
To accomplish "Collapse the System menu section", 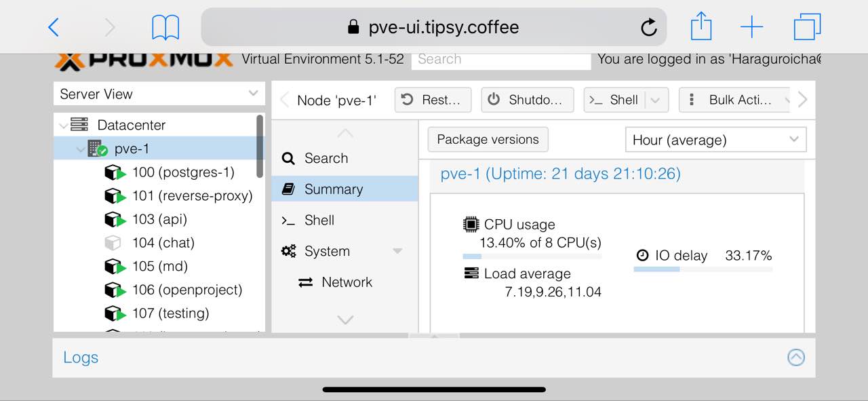I will (398, 251).
